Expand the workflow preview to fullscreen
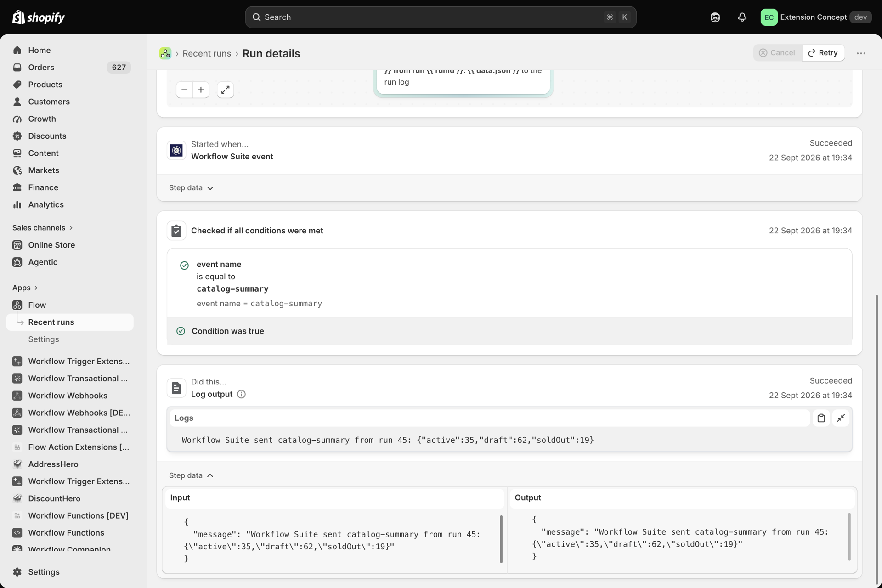The image size is (882, 588). [225, 90]
